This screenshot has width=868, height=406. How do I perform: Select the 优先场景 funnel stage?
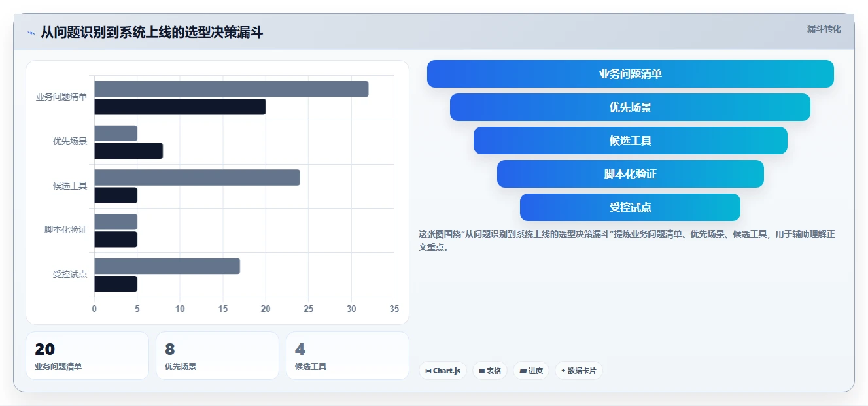pyautogui.click(x=630, y=107)
